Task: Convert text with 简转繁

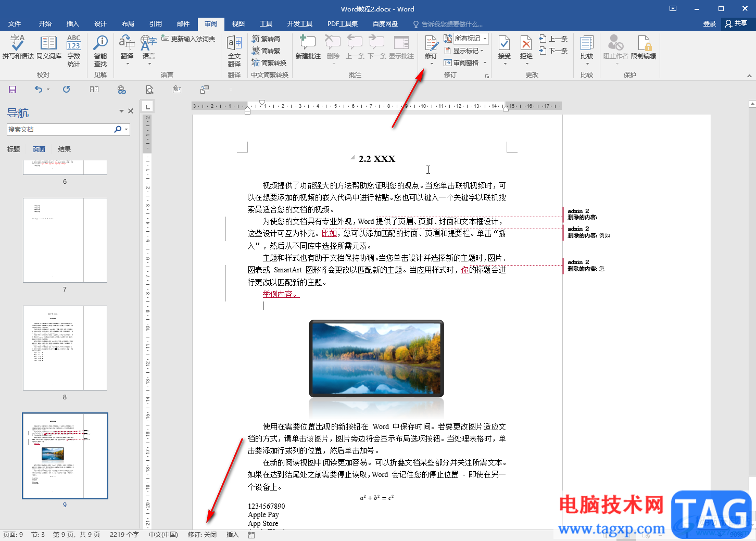Action: tap(266, 51)
